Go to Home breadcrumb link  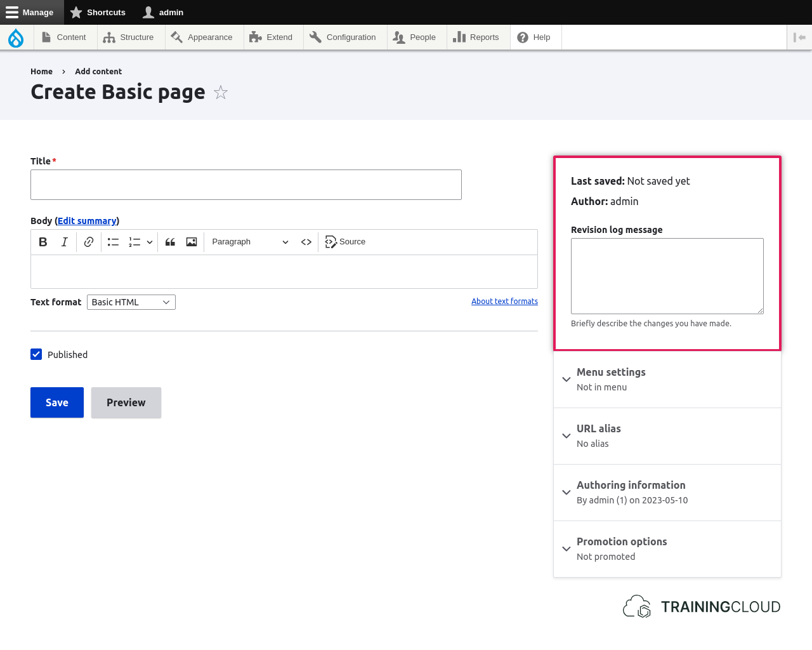click(41, 72)
